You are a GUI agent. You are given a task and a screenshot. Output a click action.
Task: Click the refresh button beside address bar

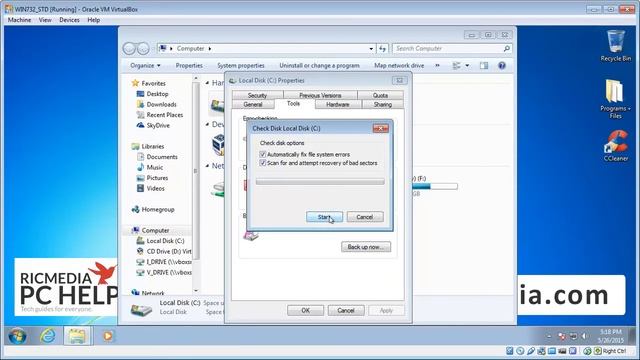[x=382, y=49]
